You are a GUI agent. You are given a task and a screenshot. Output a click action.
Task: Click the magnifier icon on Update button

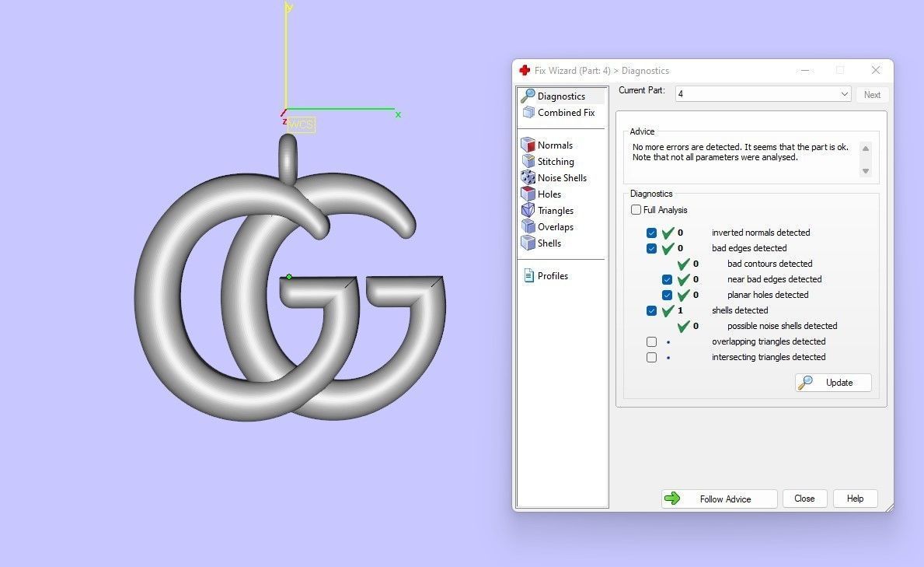tap(806, 383)
